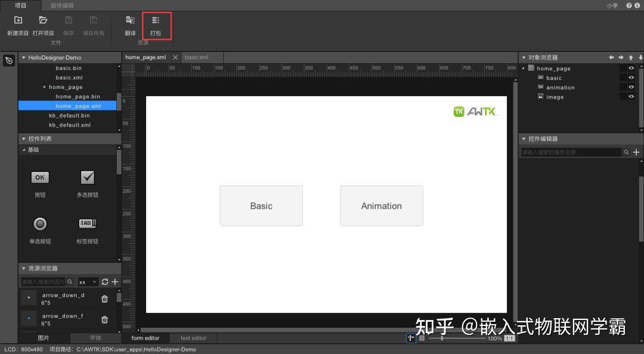644x354 pixels.
Task: Click the resource image search field
Action: pos(43,282)
